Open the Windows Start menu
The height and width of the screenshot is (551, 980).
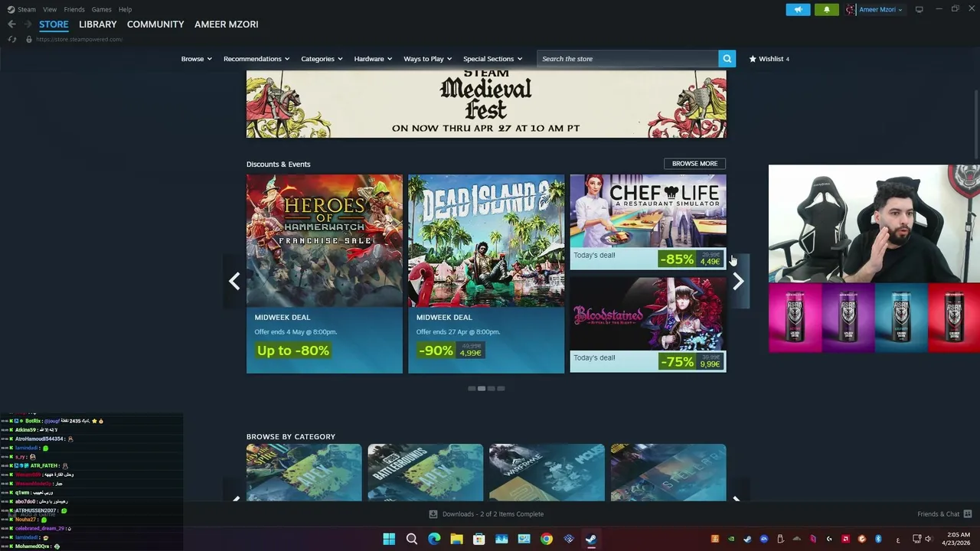tap(389, 539)
